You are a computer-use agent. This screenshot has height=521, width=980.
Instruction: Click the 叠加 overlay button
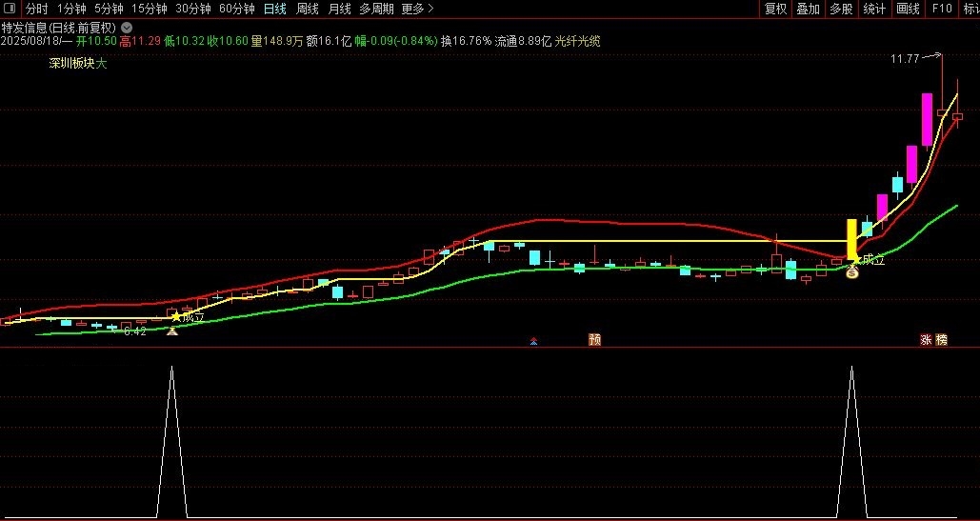pos(809,9)
